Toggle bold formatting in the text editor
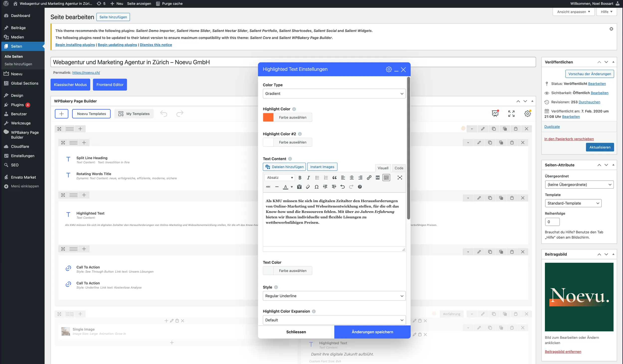623x364 pixels. click(x=300, y=177)
